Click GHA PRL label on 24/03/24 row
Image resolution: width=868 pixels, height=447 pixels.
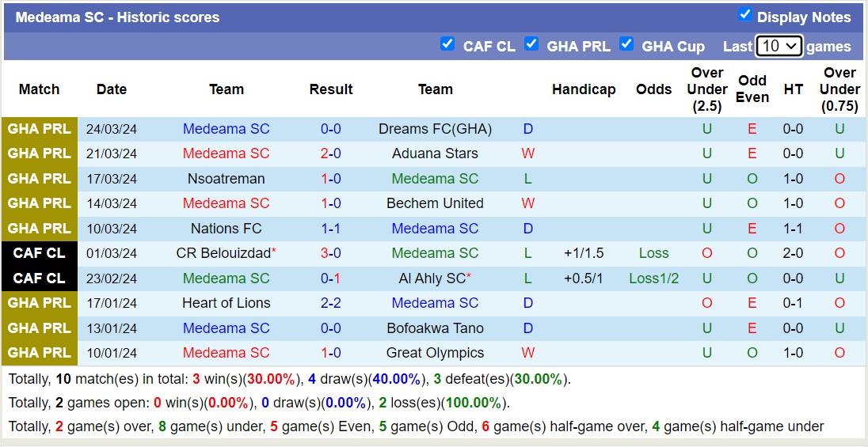tap(39, 129)
